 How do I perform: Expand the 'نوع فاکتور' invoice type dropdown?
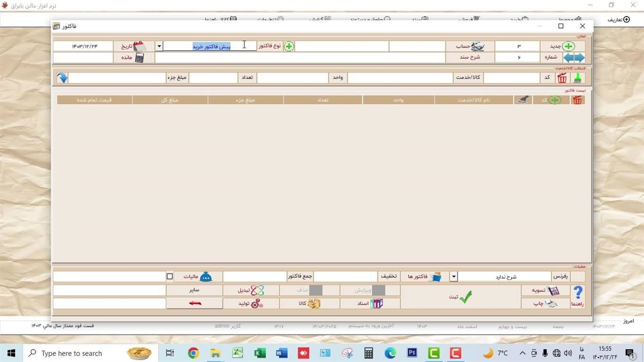click(x=159, y=46)
